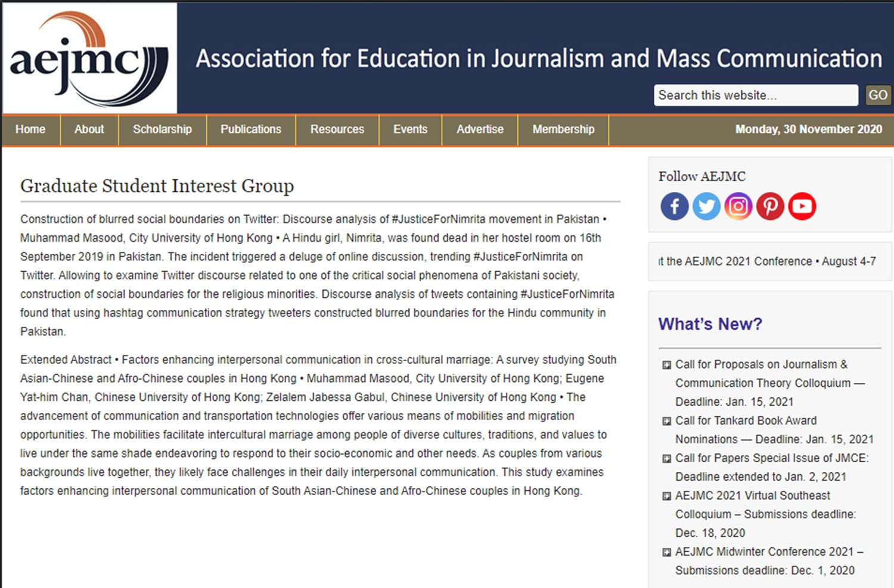The height and width of the screenshot is (588, 894).
Task: Open the Home menu item
Action: click(x=30, y=129)
